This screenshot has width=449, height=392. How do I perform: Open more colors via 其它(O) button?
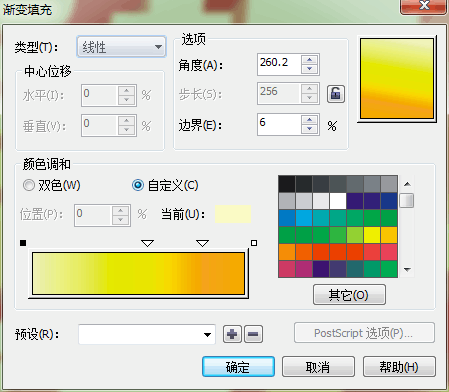349,295
